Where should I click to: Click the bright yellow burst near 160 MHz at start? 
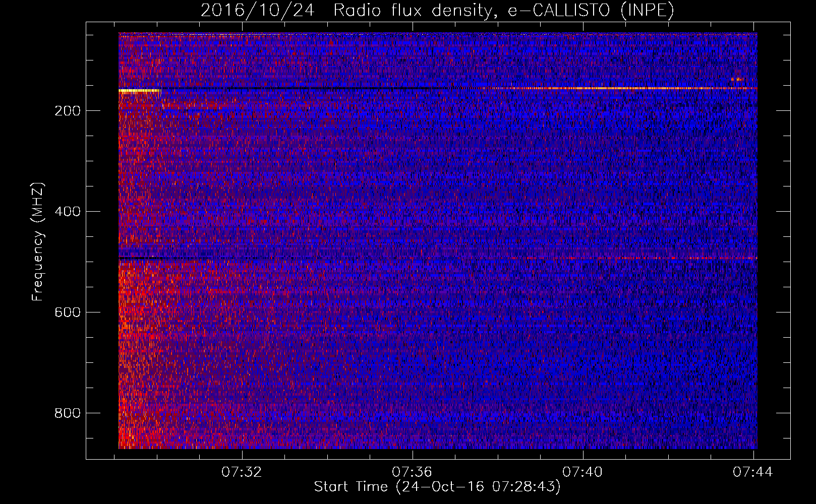coord(140,91)
